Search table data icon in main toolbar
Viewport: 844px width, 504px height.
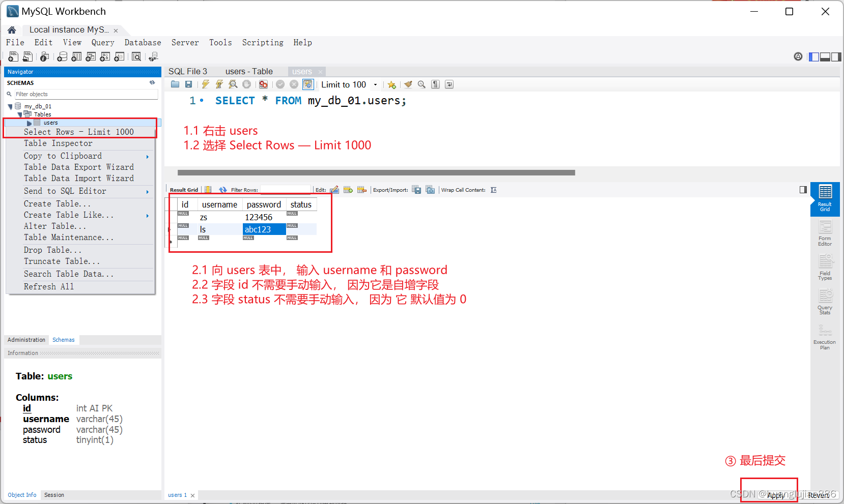click(136, 56)
